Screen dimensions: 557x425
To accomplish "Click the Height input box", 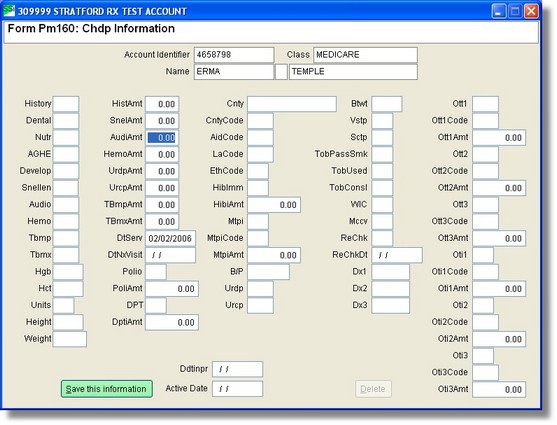I will pos(68,322).
